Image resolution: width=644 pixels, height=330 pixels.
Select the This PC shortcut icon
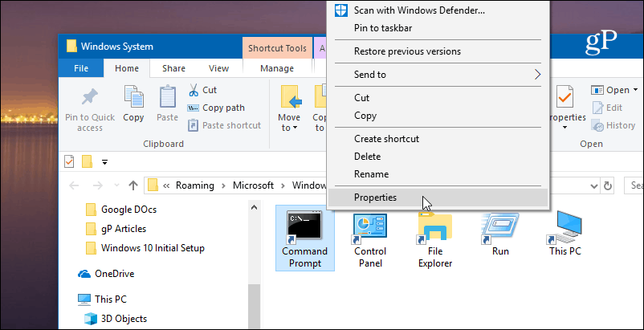(565, 234)
